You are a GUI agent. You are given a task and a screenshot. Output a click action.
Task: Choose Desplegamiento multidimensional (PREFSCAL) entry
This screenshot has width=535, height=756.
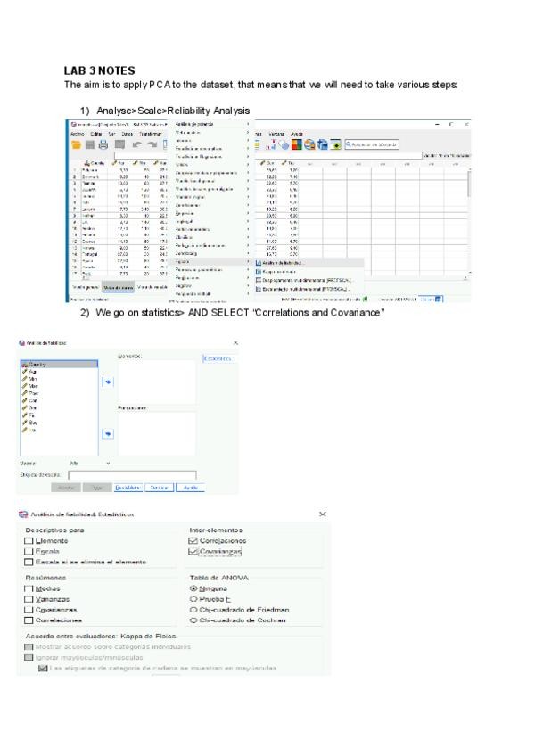point(309,280)
